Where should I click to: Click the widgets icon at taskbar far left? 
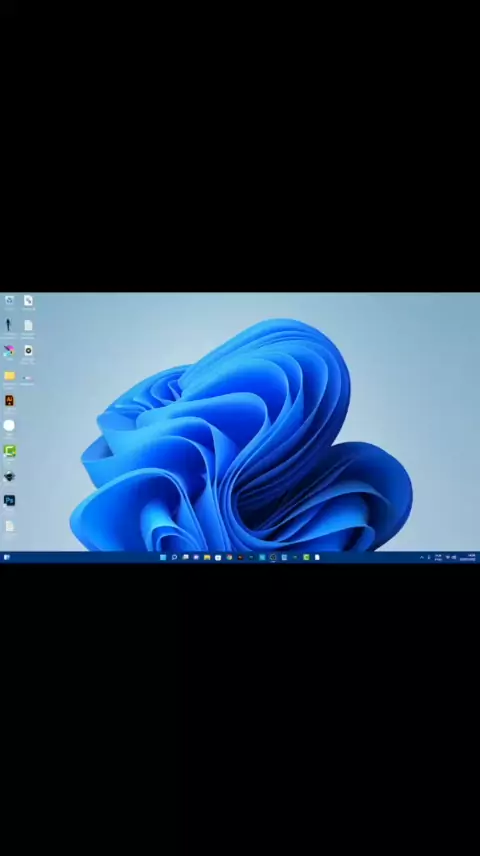tap(7, 557)
